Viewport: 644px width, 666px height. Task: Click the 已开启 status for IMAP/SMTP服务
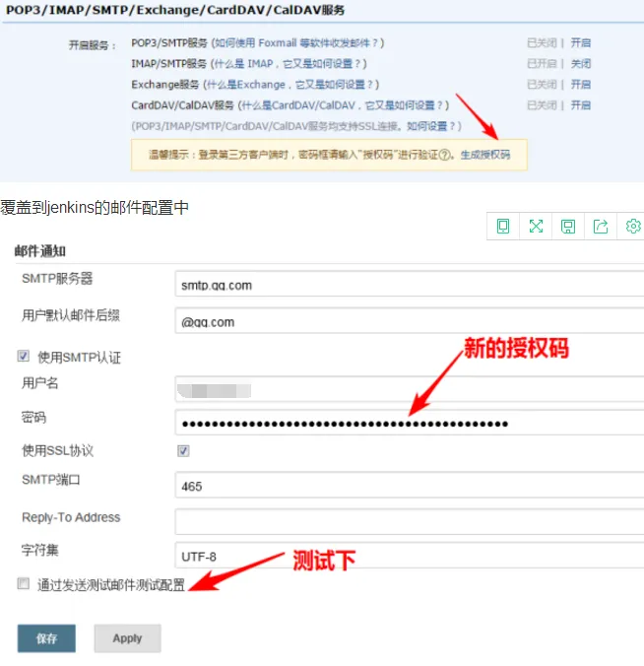[542, 64]
